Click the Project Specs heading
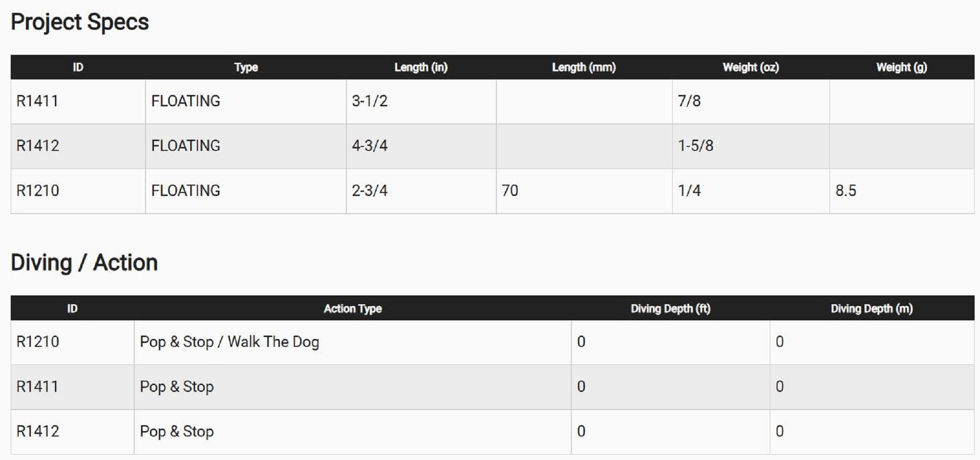Screen dimensions: 980x460 point(80,22)
